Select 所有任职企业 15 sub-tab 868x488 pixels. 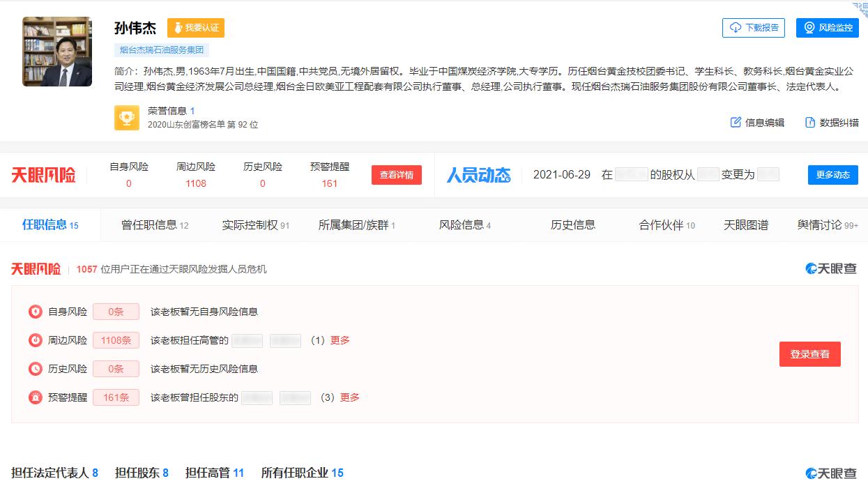(303, 473)
